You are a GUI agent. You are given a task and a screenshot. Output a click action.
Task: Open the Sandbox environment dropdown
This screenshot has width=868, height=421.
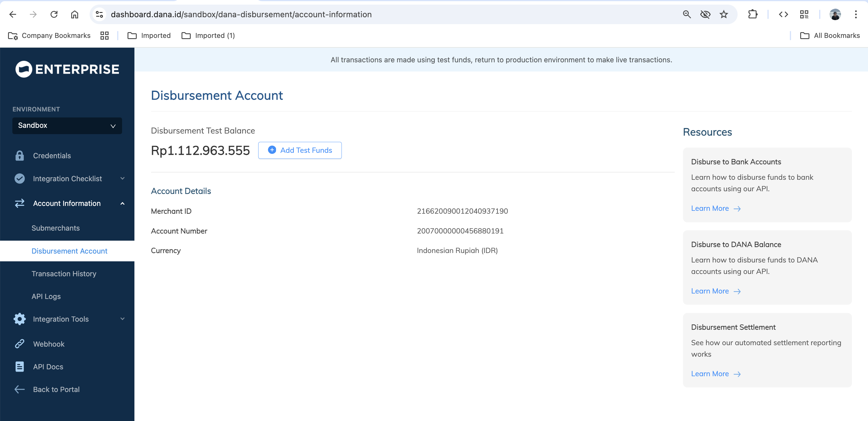click(67, 125)
